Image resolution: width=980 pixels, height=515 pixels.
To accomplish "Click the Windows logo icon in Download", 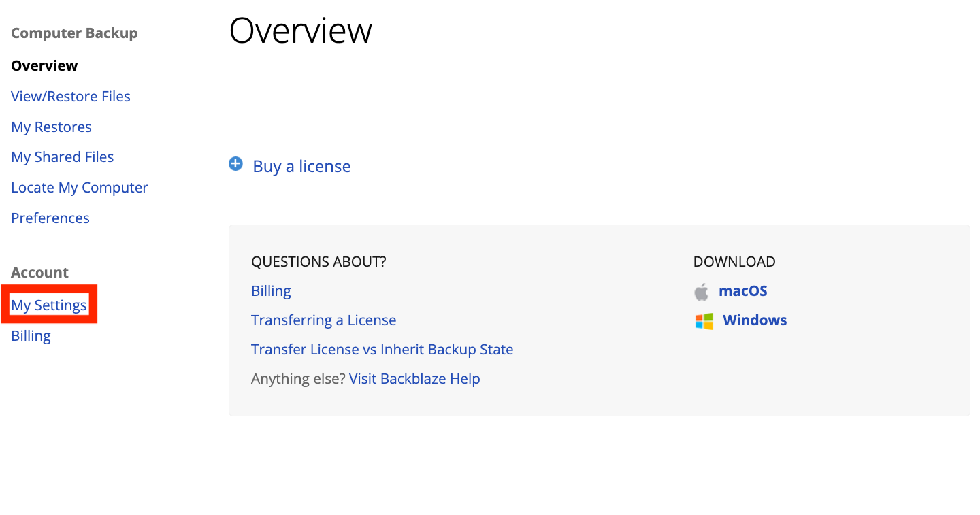I will (x=704, y=321).
